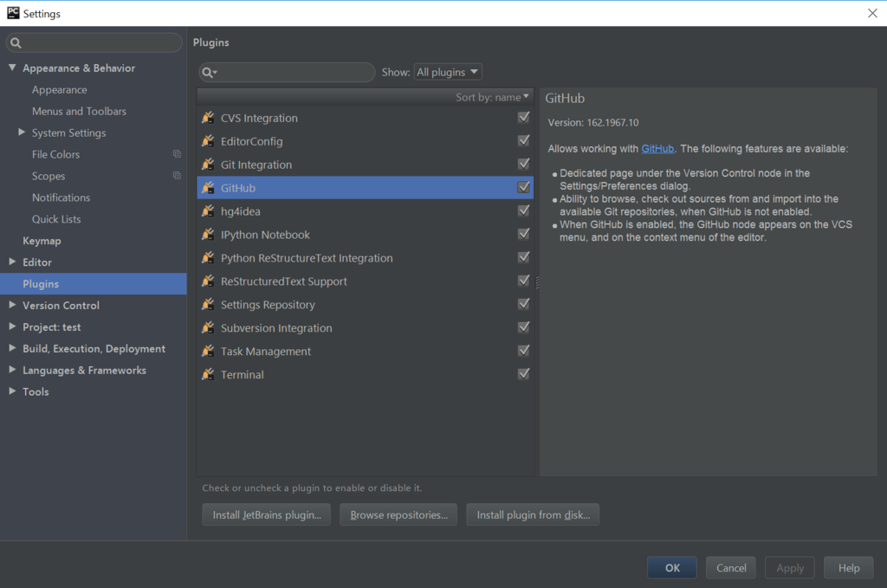Click the Scopes project-level copy icon
The image size is (887, 588).
177,175
